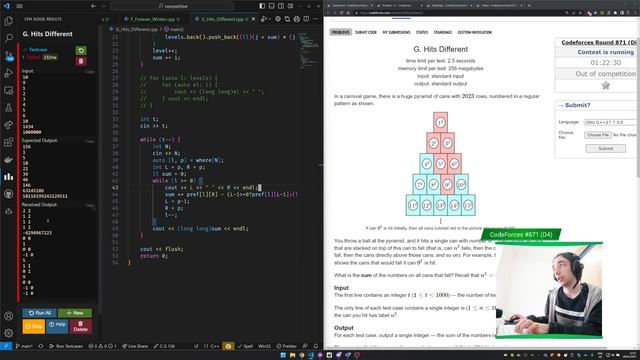
Task: Toggle secondary side bar layout icon
Action: tap(281, 6)
